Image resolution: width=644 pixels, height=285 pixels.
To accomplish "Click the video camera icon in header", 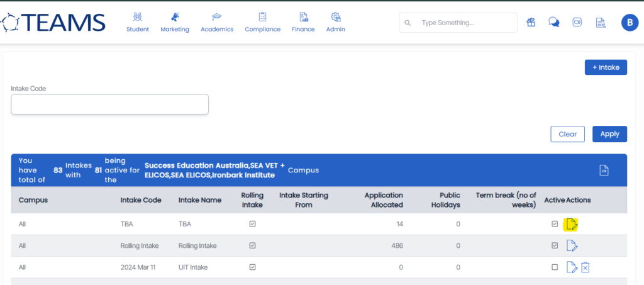I will point(577,23).
